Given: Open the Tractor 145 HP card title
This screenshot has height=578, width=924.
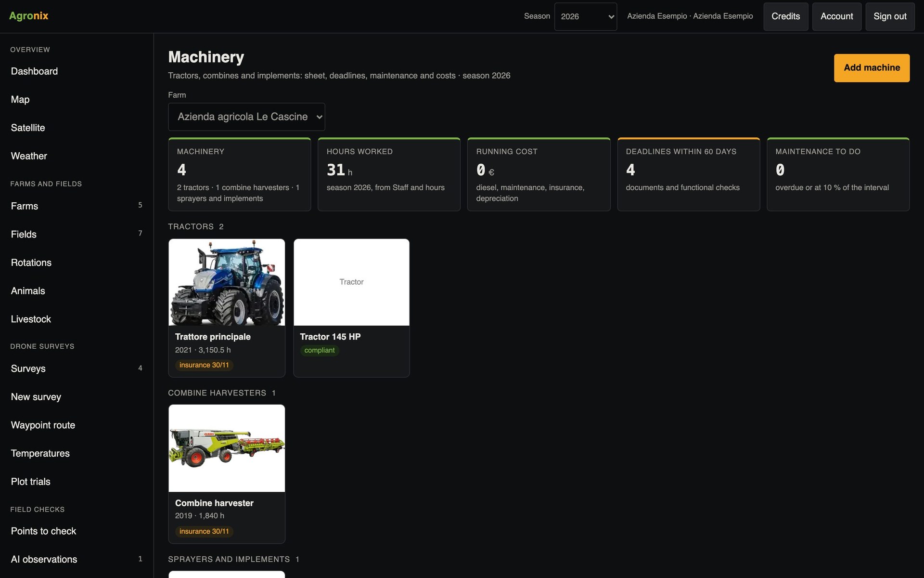Looking at the screenshot, I should click(x=330, y=337).
